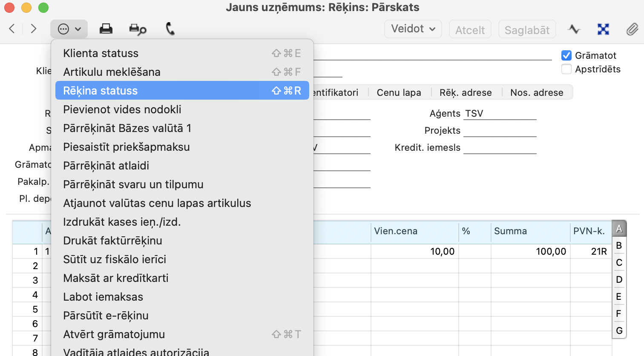Click the Saglabāt button
Viewport: 644px width, 356px height.
(x=527, y=30)
